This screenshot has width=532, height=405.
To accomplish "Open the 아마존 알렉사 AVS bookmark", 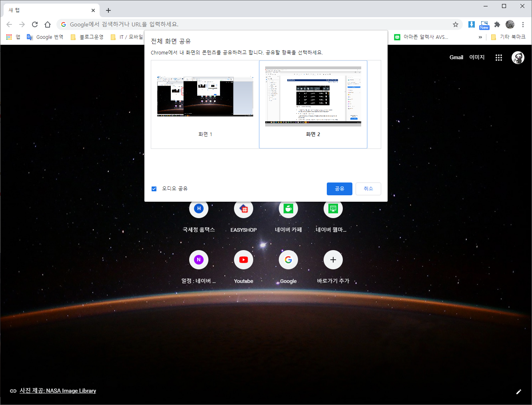I will 421,37.
